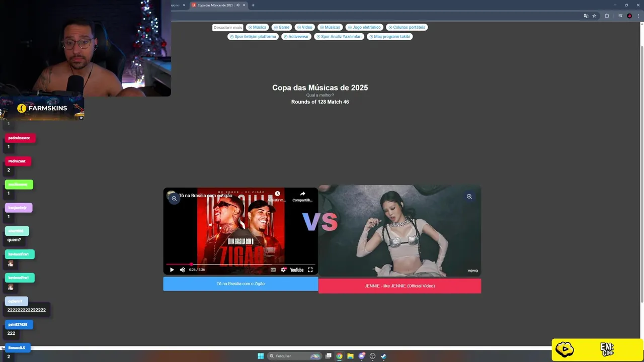Open Chrome from the taskbar

pos(340,356)
